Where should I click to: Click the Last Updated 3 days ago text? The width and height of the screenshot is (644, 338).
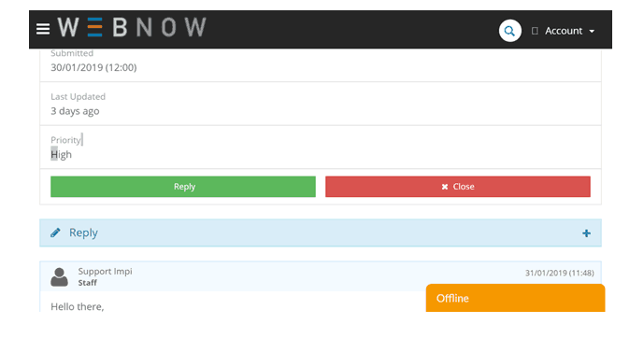pos(75,111)
